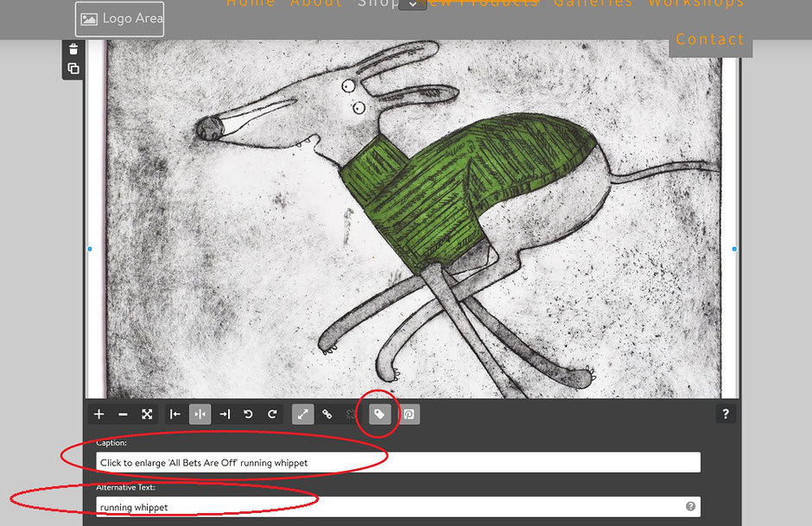Fit image using the expand-arrows icon
The image size is (812, 526).
coord(147,415)
